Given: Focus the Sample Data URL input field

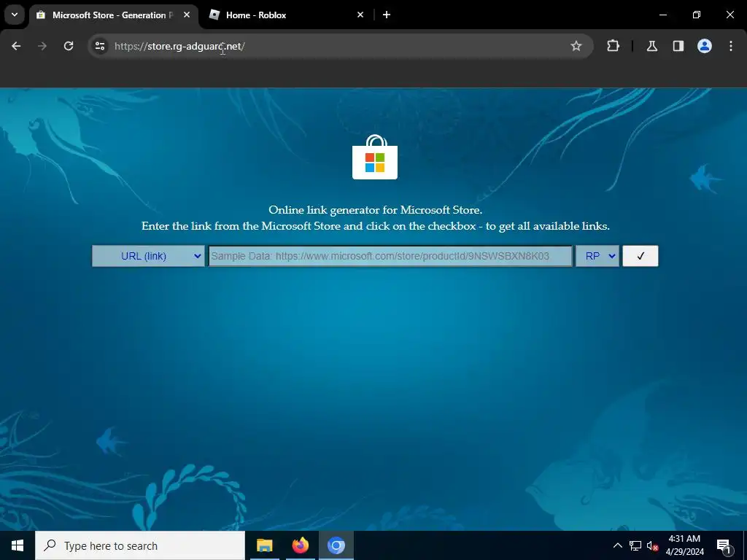Looking at the screenshot, I should coord(390,256).
